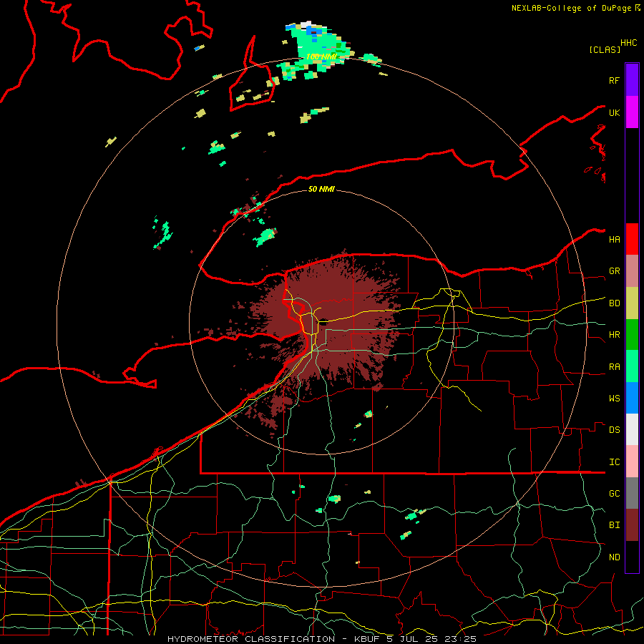
Task: Click the 'GC' legend label
Action: point(614,494)
